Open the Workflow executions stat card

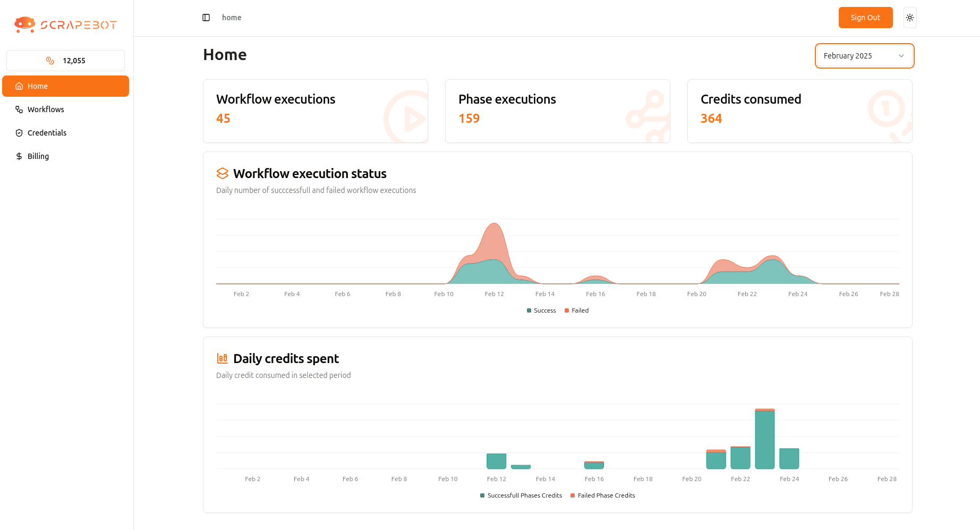315,111
